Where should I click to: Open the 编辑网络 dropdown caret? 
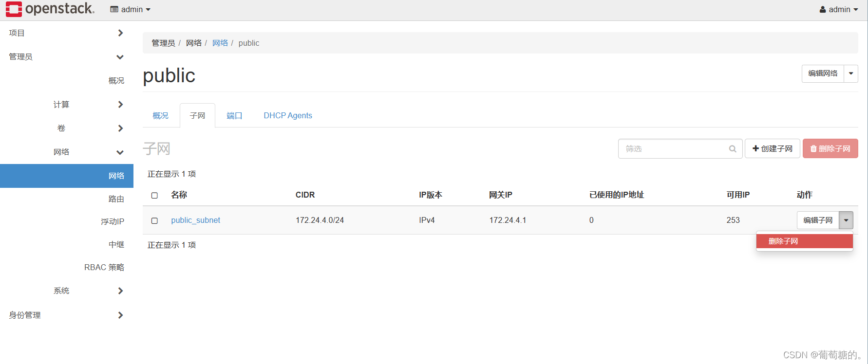click(851, 73)
